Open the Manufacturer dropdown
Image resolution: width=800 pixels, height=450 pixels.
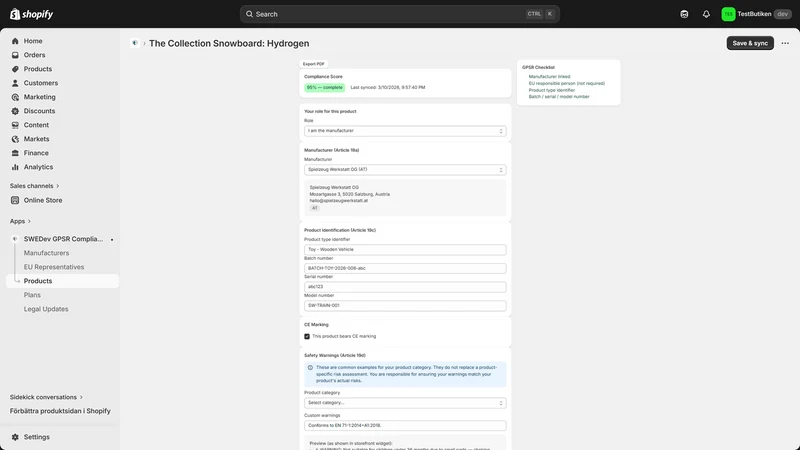click(405, 169)
